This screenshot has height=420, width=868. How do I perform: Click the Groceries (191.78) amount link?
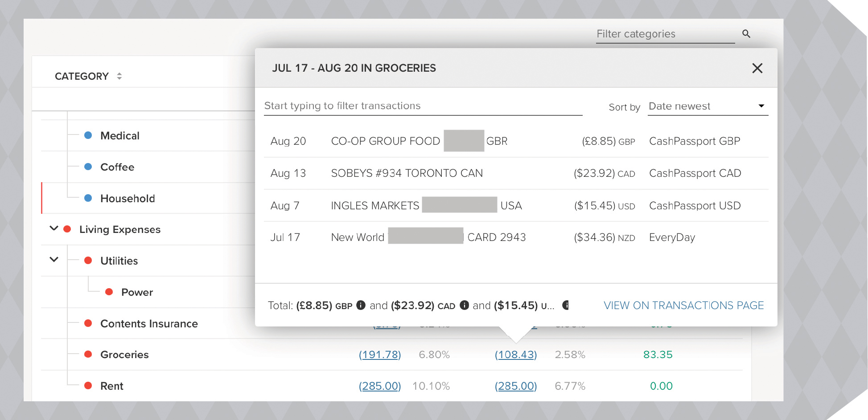tap(380, 355)
